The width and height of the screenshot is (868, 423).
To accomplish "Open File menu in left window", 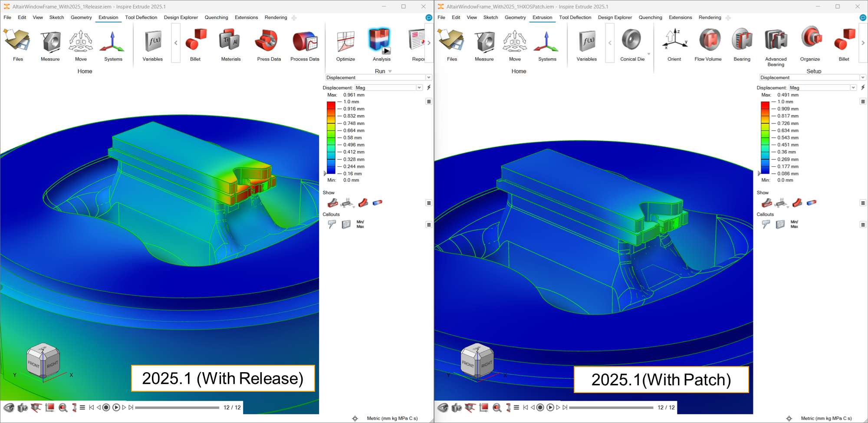I will 7,17.
